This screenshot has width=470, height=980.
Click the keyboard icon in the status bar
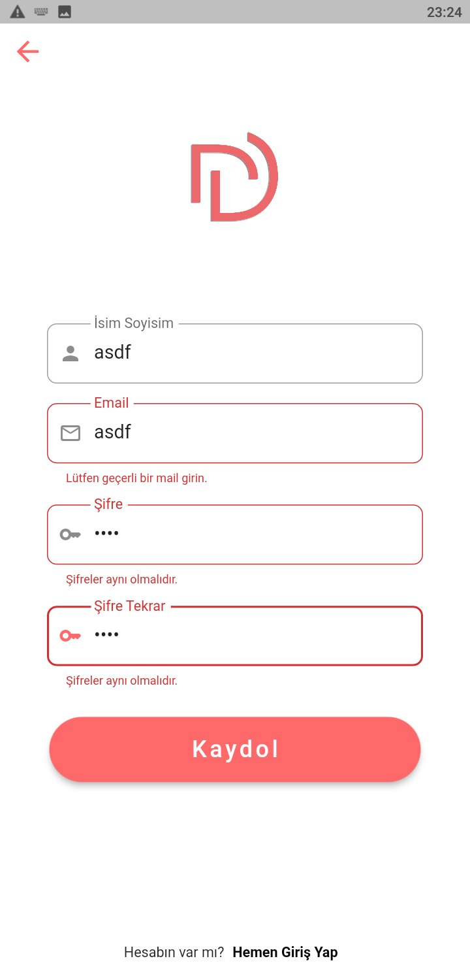40,10
